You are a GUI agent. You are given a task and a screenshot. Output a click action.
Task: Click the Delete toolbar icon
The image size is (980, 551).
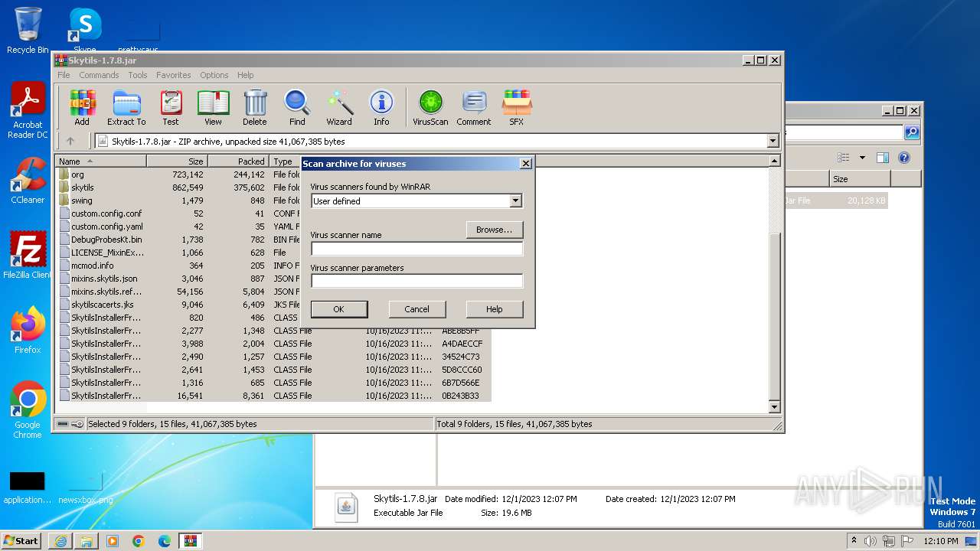255,107
